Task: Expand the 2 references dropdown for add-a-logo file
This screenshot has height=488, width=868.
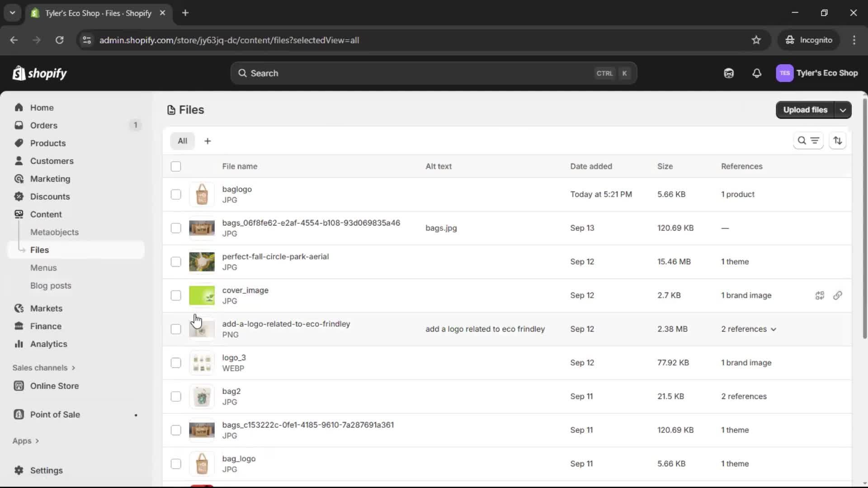Action: tap(748, 329)
